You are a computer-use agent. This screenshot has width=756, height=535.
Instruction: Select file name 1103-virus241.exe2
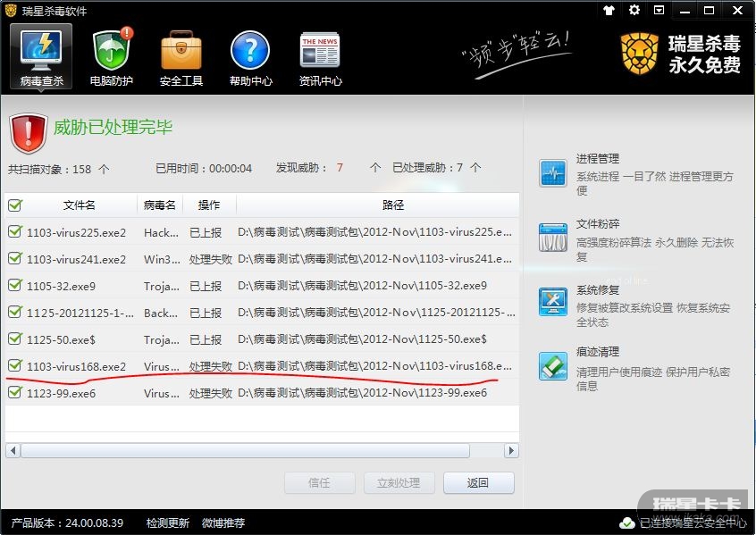tap(76, 259)
